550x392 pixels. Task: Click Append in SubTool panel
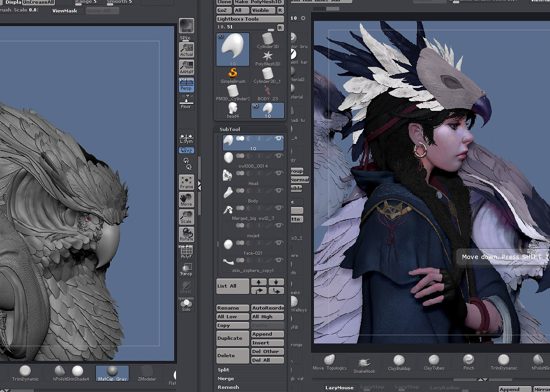point(268,334)
